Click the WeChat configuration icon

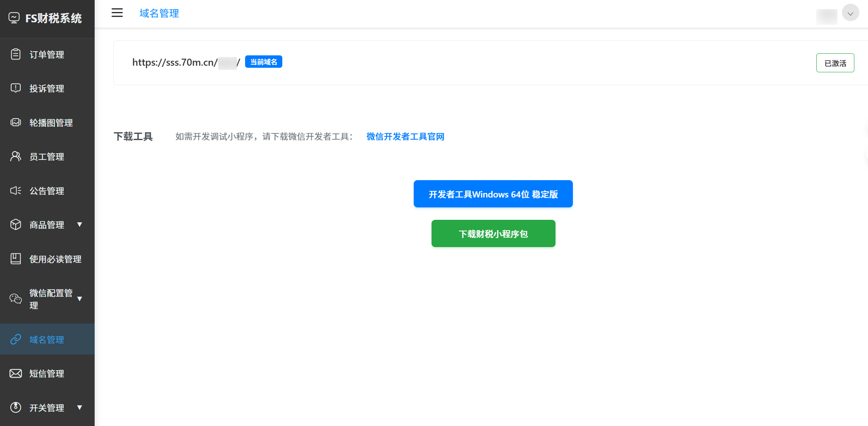tap(16, 299)
